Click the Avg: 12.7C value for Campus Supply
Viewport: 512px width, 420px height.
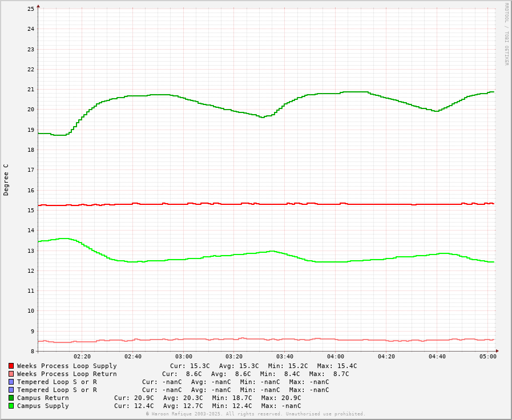point(183,406)
